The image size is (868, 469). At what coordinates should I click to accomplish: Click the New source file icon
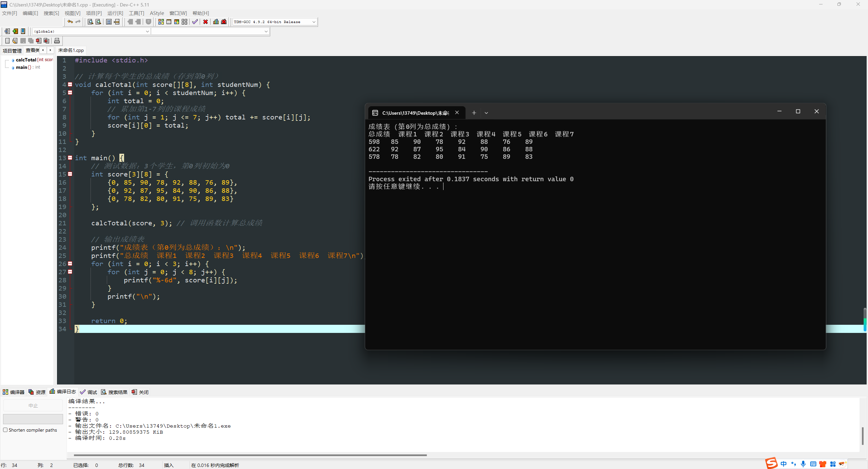7,41
